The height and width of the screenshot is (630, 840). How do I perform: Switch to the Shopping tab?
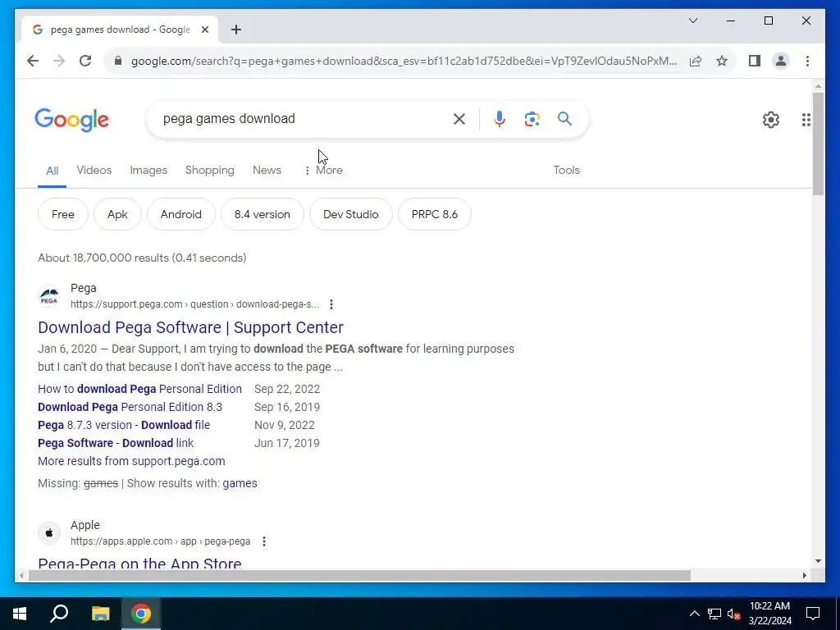209,171
